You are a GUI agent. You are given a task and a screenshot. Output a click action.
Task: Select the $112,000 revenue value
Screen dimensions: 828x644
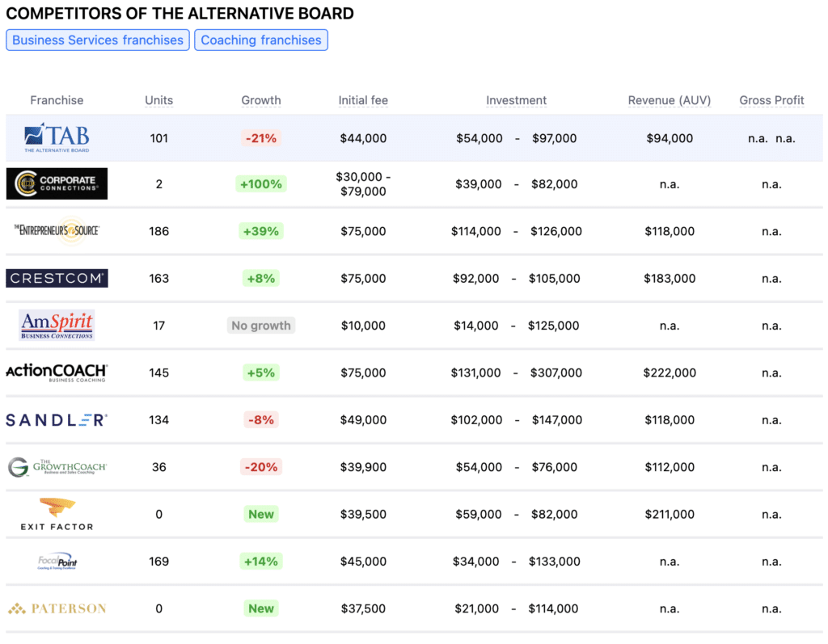pyautogui.click(x=670, y=467)
